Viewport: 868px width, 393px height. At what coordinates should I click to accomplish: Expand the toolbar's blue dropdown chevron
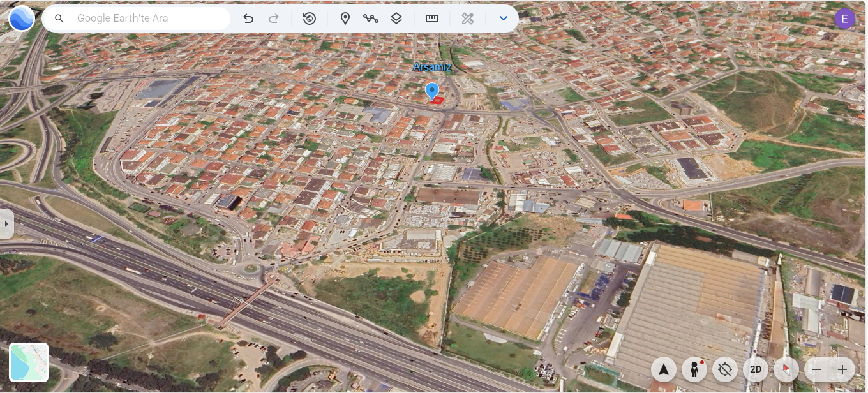pyautogui.click(x=504, y=19)
